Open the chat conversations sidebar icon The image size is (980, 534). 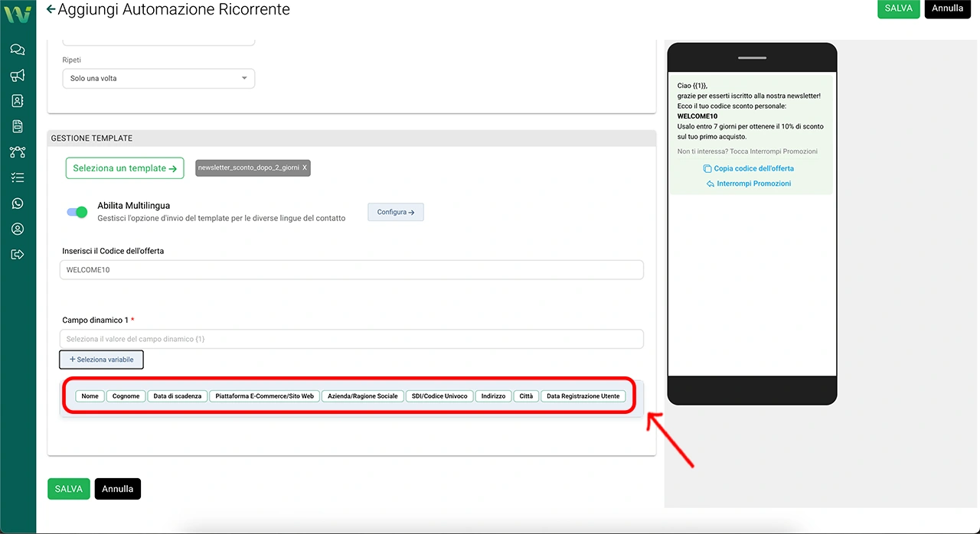18,50
